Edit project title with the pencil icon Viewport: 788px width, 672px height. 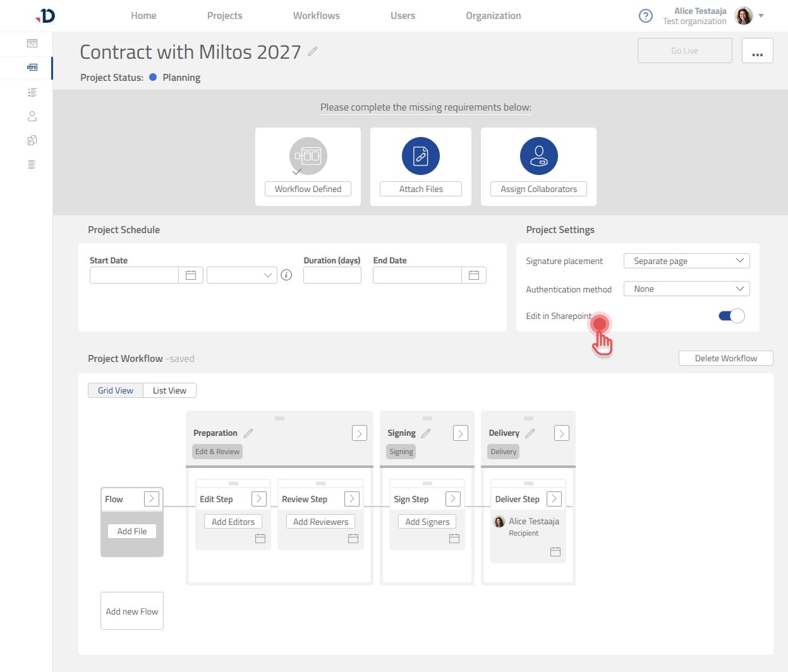pos(313,51)
